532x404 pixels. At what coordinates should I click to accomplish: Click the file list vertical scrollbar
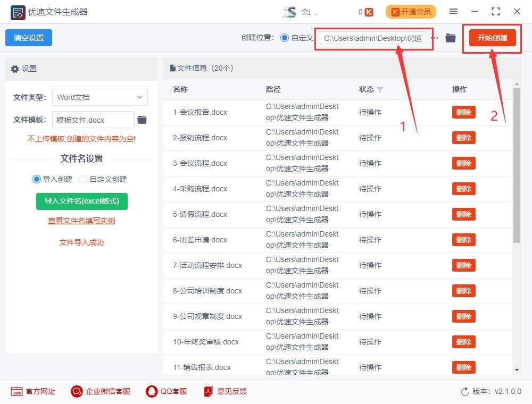coord(517,165)
